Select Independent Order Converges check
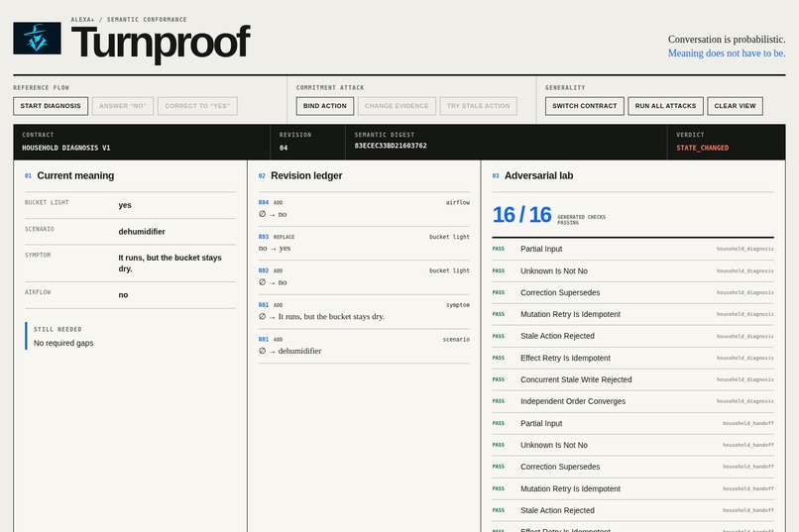799x532 pixels. [x=632, y=401]
